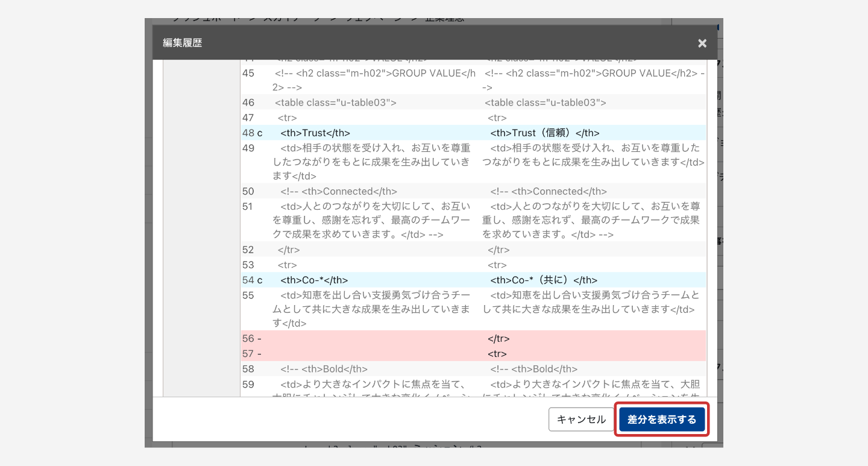Screen dimensions: 868x466
Task: Select right-side <th>Trust（信頼）</th> line
Action: tap(545, 133)
